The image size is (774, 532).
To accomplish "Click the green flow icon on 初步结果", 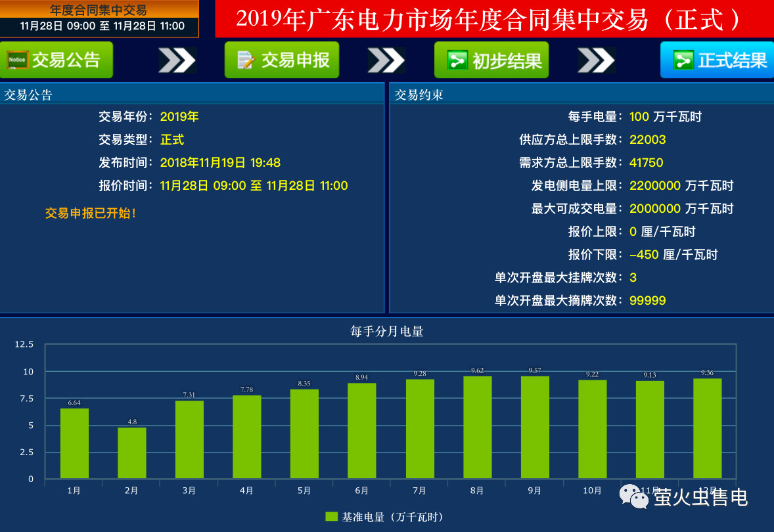I will (x=457, y=60).
